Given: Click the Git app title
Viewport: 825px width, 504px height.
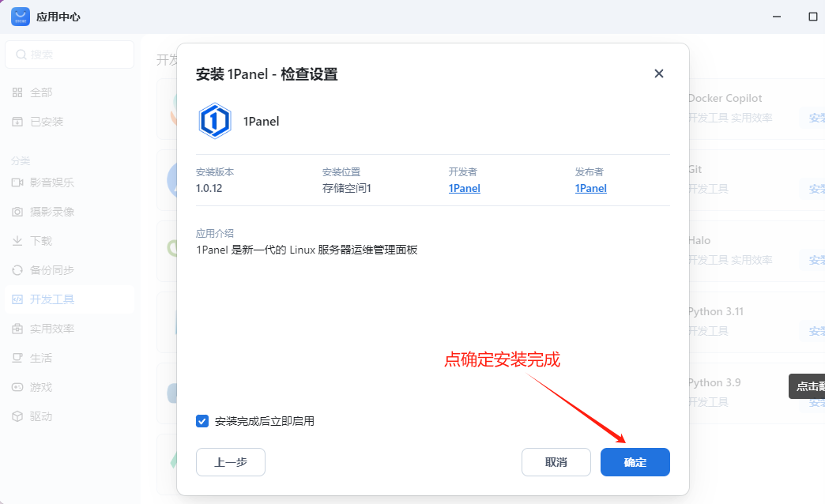Looking at the screenshot, I should click(x=695, y=169).
